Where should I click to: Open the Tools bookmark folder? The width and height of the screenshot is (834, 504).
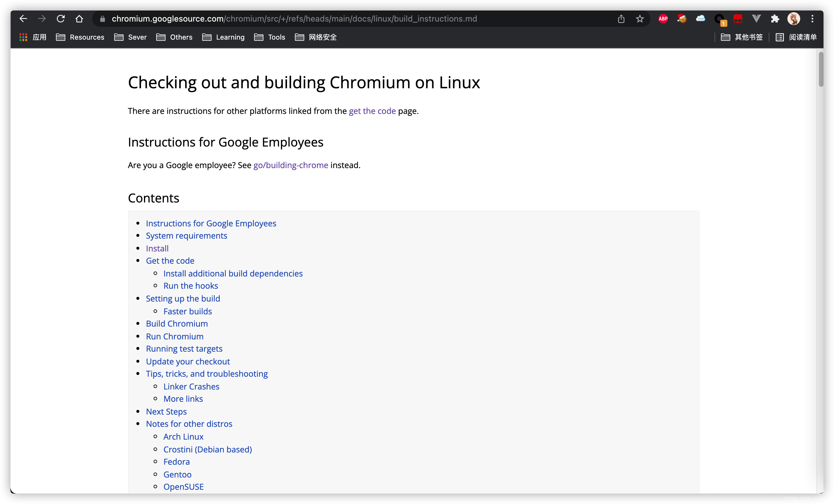(277, 37)
